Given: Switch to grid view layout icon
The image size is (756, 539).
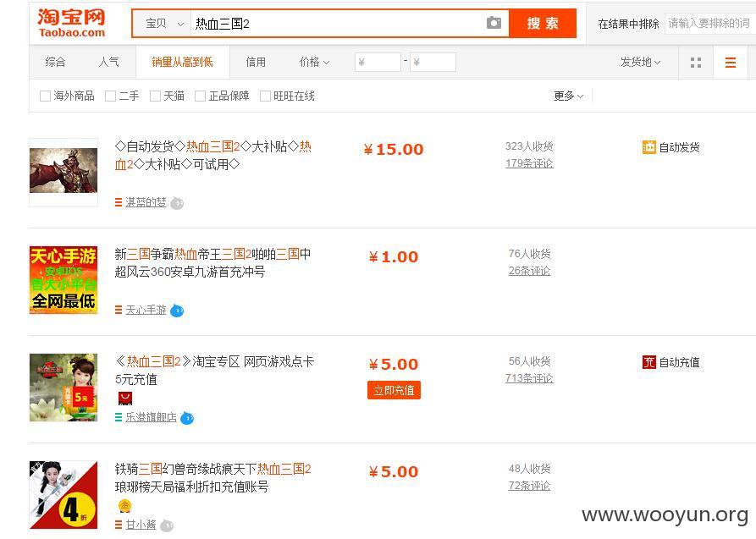Looking at the screenshot, I should pos(696,63).
